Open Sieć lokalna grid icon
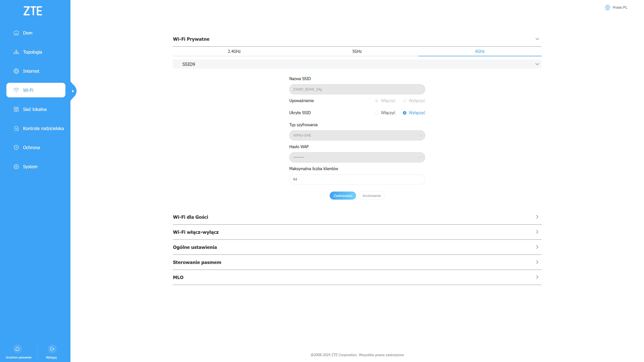 [x=16, y=109]
